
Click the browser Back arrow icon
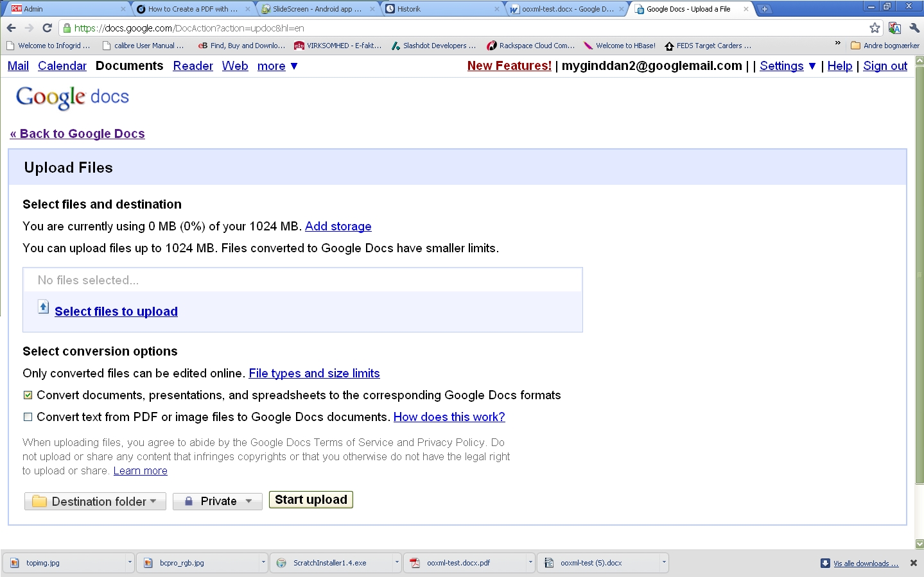click(x=11, y=28)
